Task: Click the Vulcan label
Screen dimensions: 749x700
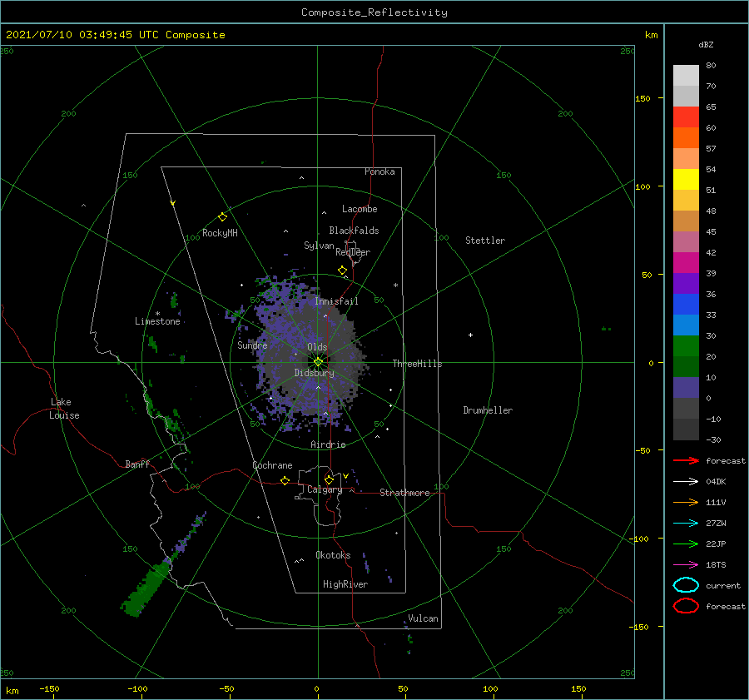Action: [423, 618]
